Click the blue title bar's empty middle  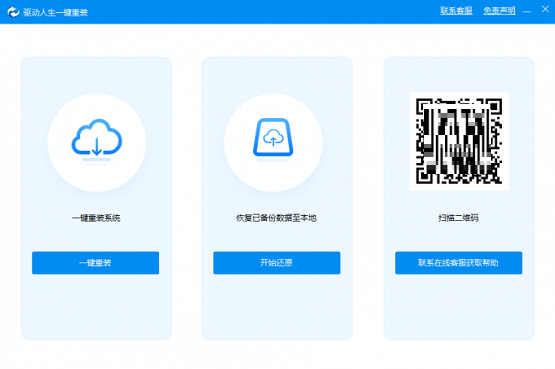click(x=262, y=12)
